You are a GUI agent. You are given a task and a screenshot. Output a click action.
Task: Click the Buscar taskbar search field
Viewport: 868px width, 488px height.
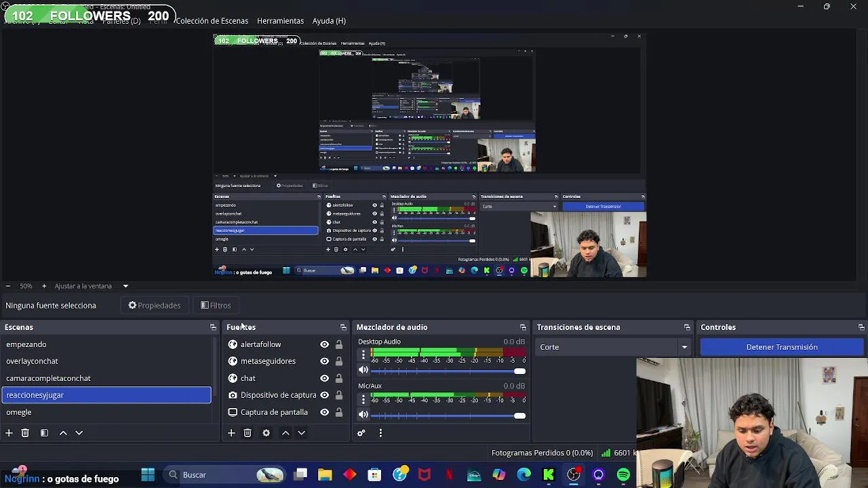224,475
